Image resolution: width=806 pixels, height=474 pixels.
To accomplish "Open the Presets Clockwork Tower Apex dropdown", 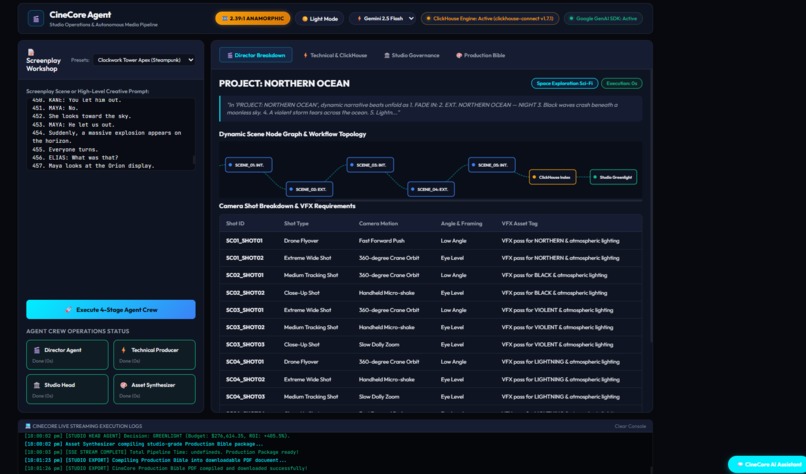I will [x=144, y=60].
